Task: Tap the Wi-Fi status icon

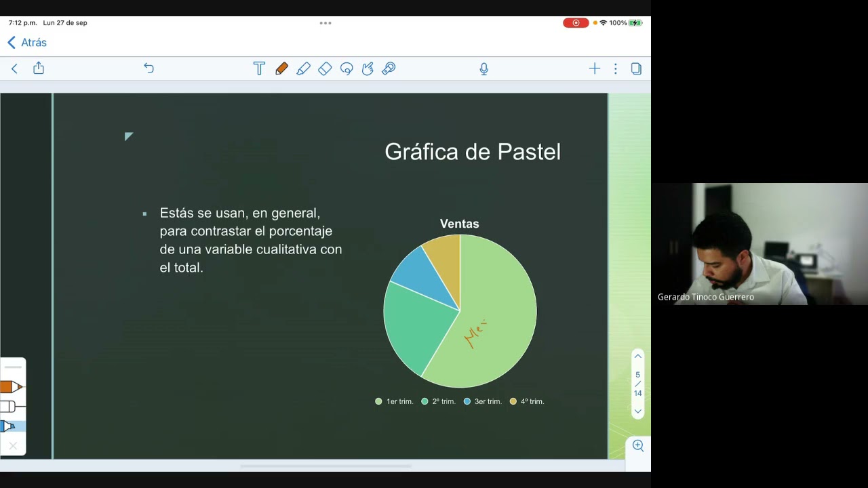Action: pos(603,23)
